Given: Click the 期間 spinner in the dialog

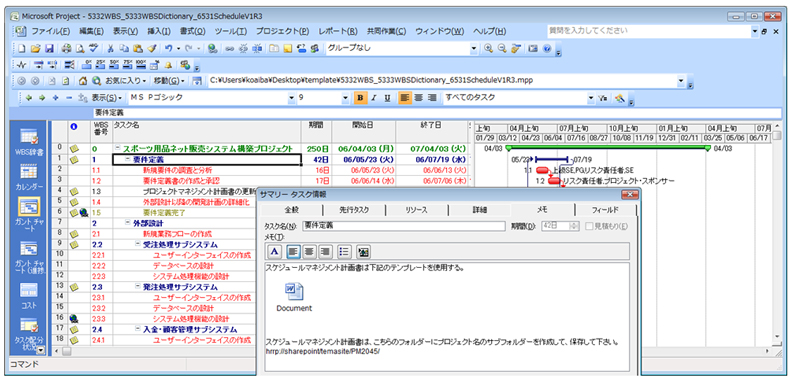Looking at the screenshot, I should 574,226.
